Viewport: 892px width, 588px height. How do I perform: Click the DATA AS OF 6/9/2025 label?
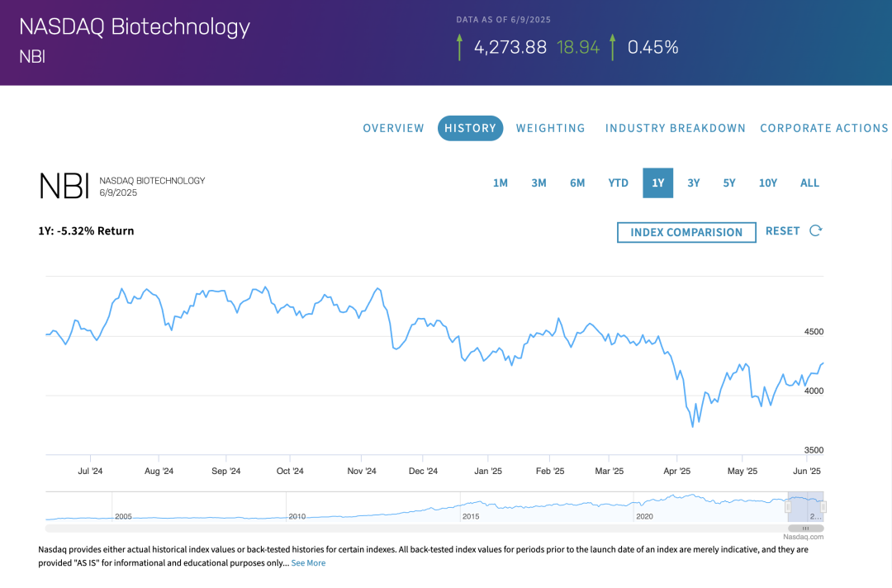coord(504,20)
